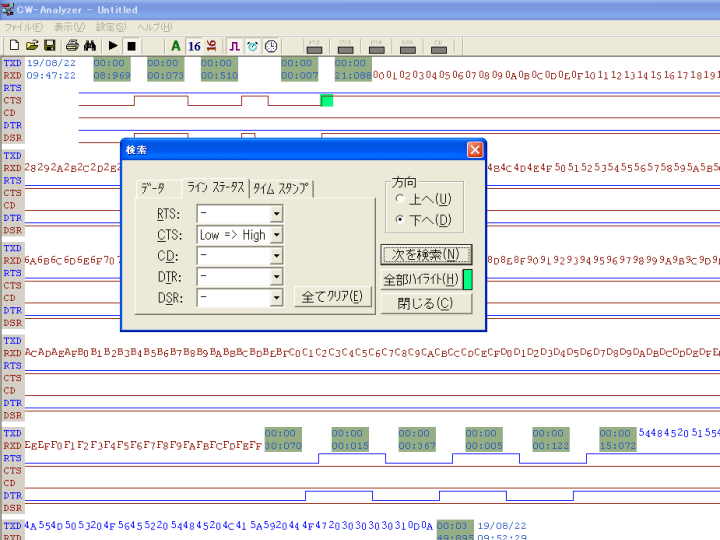
Task: Stop capture with the square stop button
Action: (131, 45)
